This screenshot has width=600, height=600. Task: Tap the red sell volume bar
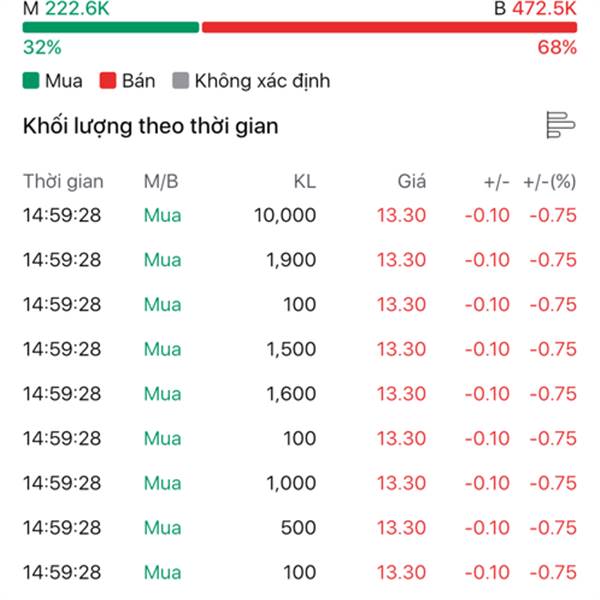pyautogui.click(x=389, y=27)
